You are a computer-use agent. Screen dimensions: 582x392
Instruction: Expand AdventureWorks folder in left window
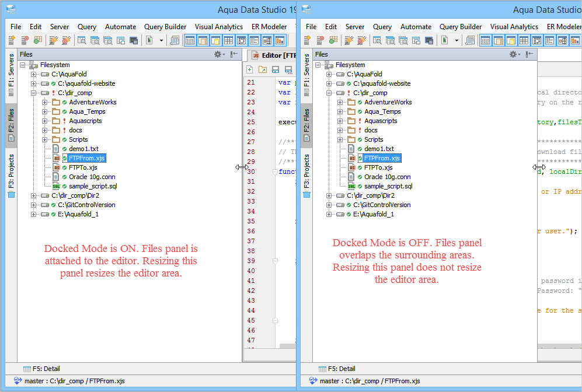[44, 102]
